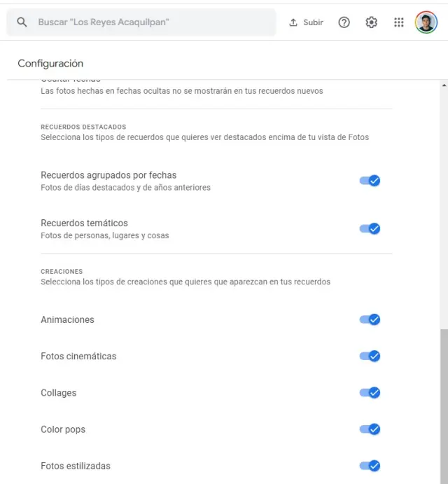This screenshot has height=484, width=448.
Task: Turn off Recuerdos temáticos switch
Action: click(x=370, y=228)
